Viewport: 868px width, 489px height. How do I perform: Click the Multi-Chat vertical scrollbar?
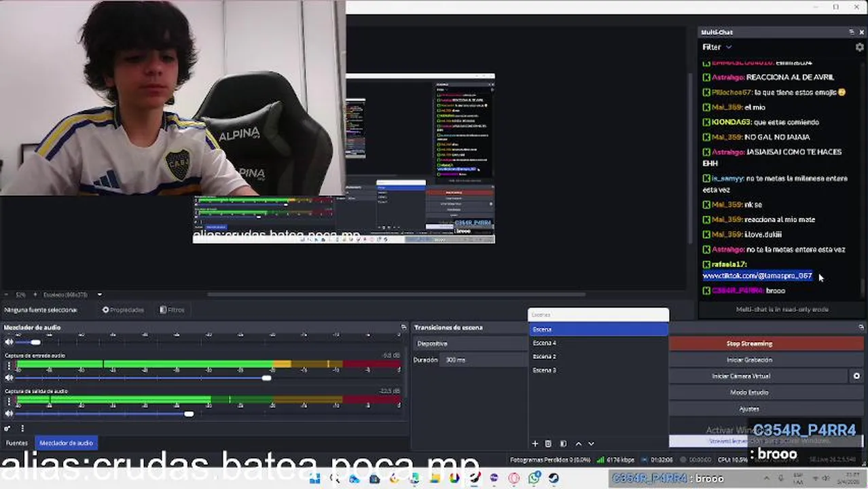click(863, 288)
